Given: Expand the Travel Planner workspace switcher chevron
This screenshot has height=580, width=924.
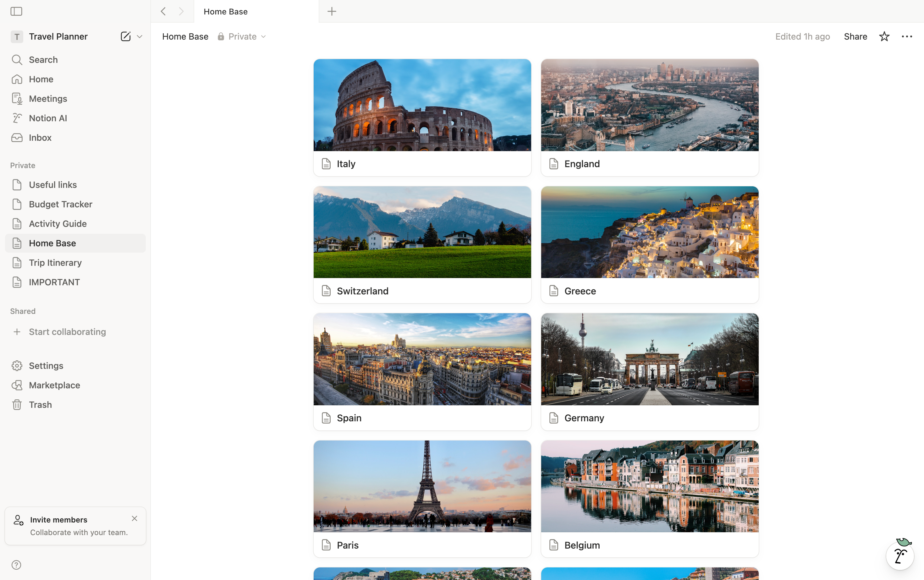Looking at the screenshot, I should tap(140, 36).
